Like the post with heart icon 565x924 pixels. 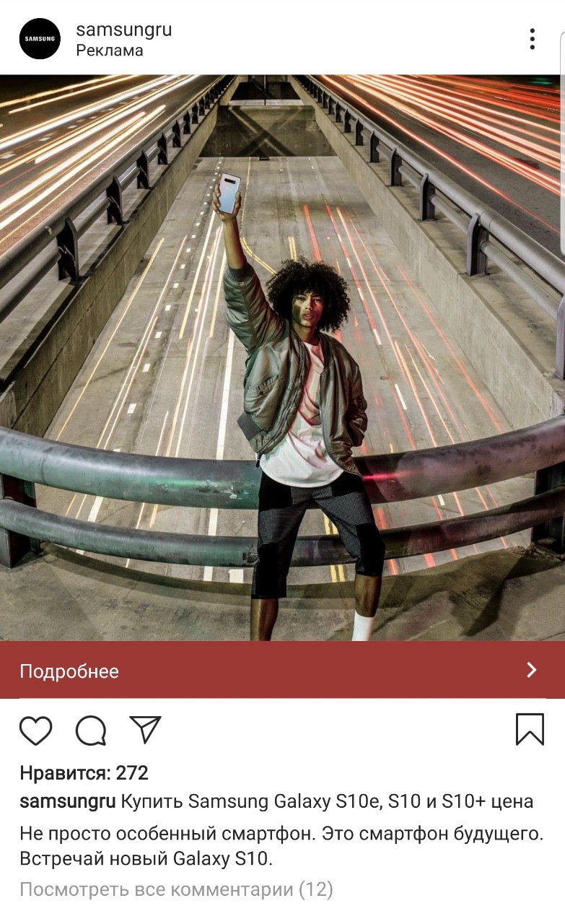click(x=35, y=731)
